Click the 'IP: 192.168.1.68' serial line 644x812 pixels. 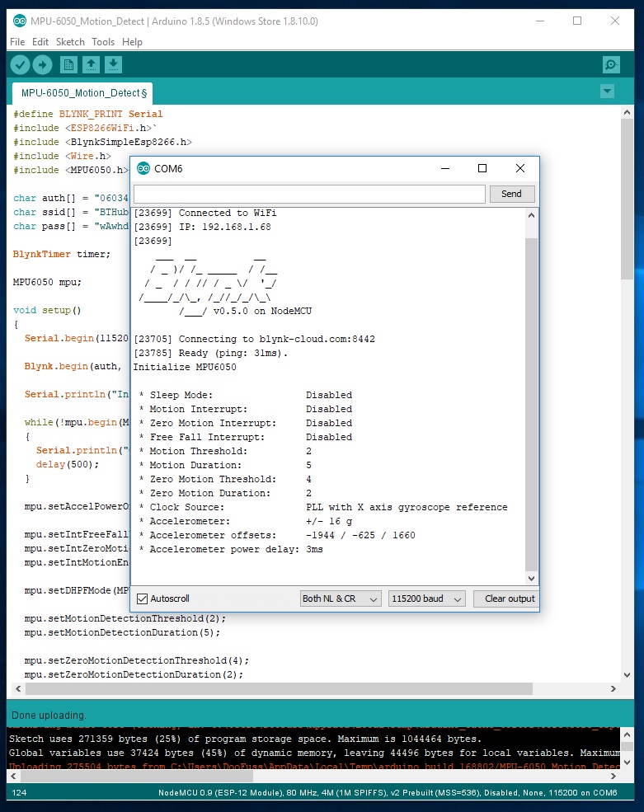(202, 227)
